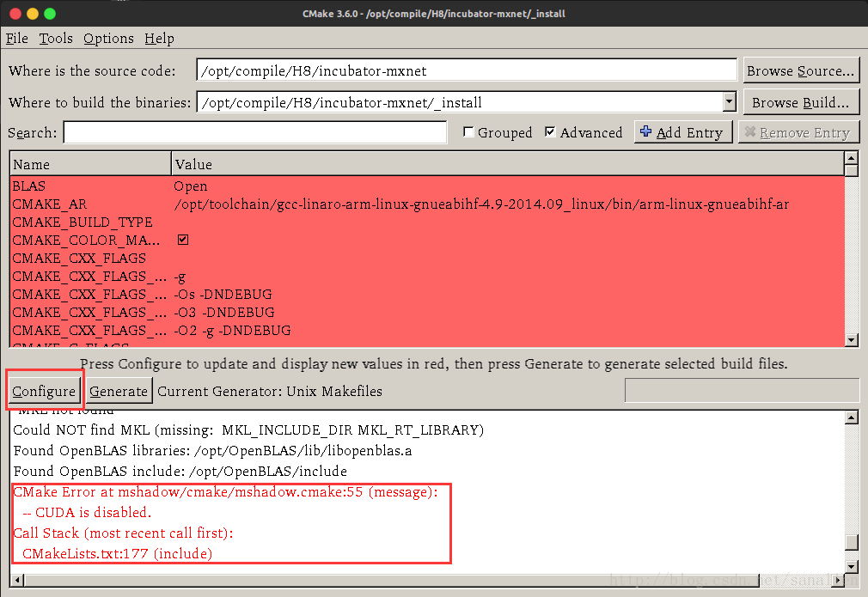Open the File menu
This screenshot has height=597, width=868.
click(x=17, y=38)
